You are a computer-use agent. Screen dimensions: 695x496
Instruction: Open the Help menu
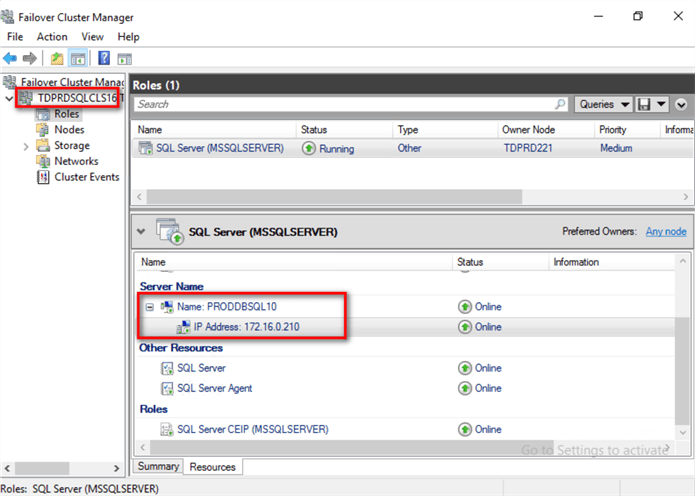point(129,37)
